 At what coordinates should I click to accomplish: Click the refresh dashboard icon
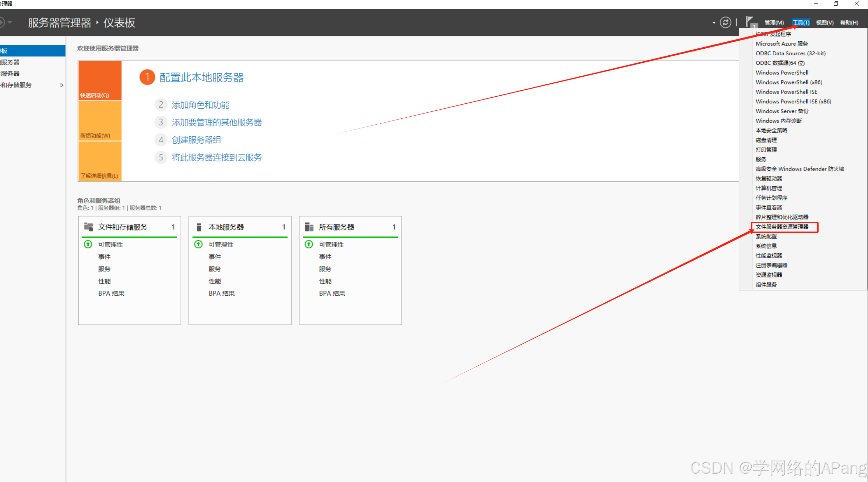tap(725, 22)
